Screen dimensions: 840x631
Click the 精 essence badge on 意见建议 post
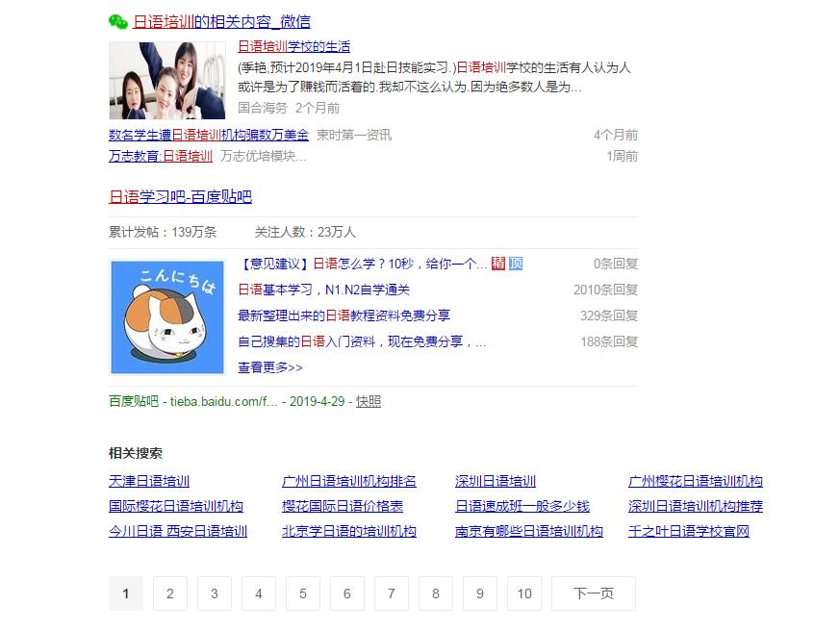[x=498, y=263]
